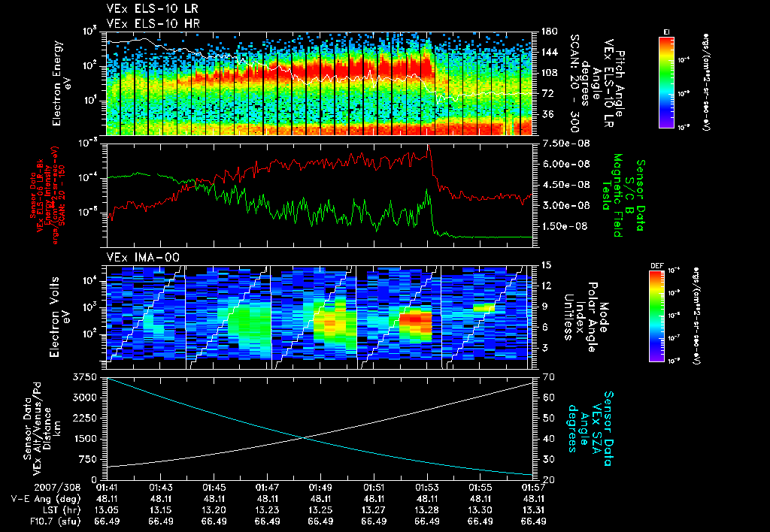
Task: Click the "01:45" time tick label
Action: pos(214,488)
